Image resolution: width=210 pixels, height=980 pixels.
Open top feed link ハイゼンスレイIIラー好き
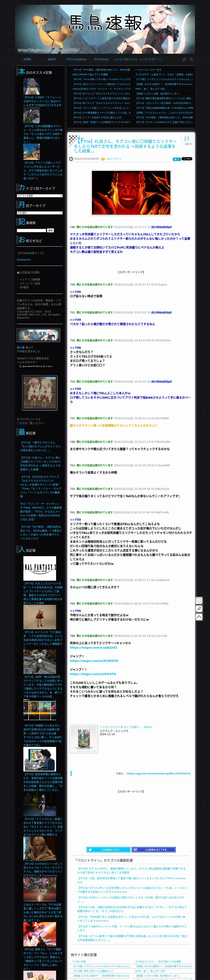click(148, 70)
